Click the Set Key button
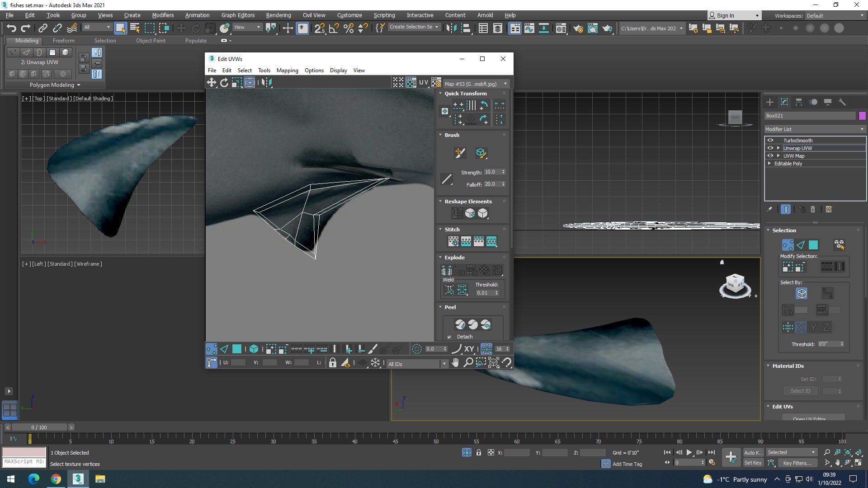Screen dimensions: 868x488 click(753, 463)
